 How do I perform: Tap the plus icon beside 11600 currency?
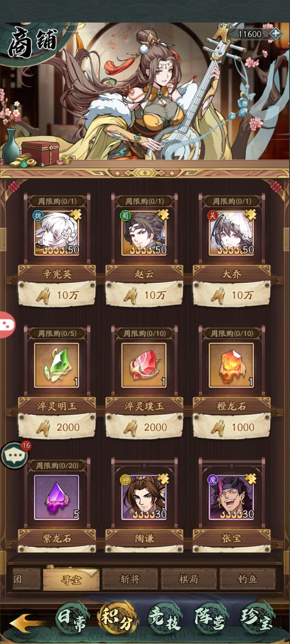(275, 33)
